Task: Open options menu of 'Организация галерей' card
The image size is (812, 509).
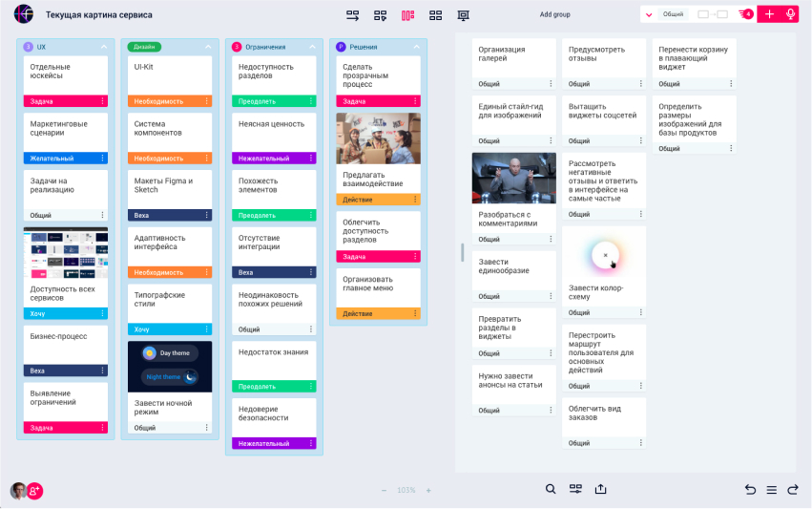Action: coord(551,83)
